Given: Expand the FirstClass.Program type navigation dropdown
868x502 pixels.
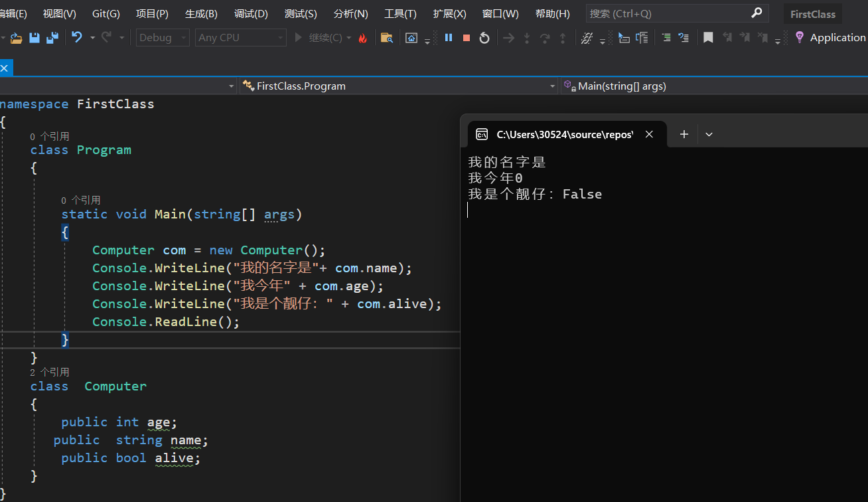Looking at the screenshot, I should [x=399, y=86].
